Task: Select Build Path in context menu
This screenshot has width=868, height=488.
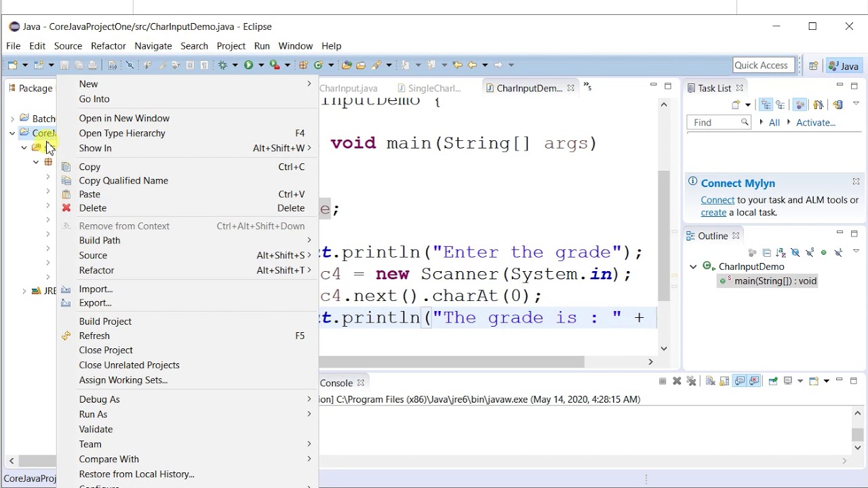Action: [188, 241]
